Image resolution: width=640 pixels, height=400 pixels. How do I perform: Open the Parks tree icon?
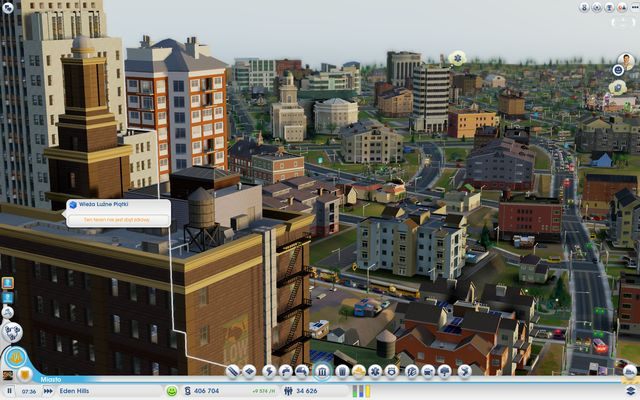pyautogui.click(x=444, y=371)
